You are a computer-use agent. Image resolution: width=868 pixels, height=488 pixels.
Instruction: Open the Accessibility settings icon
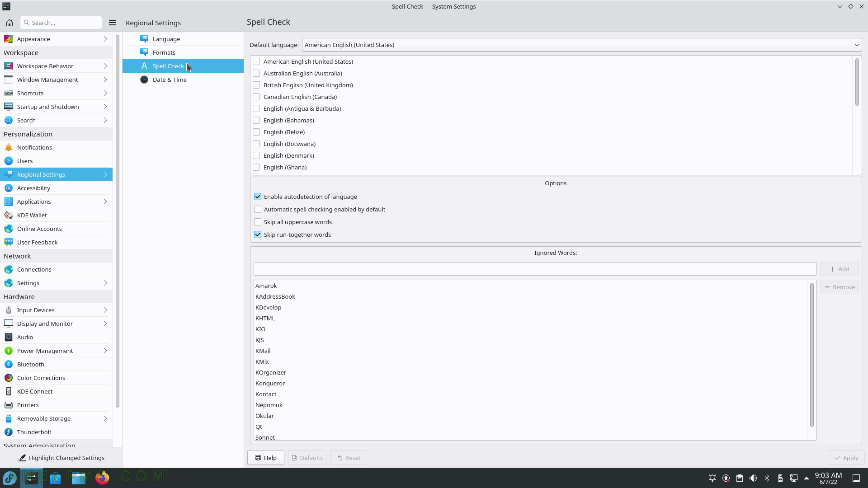(9, 188)
